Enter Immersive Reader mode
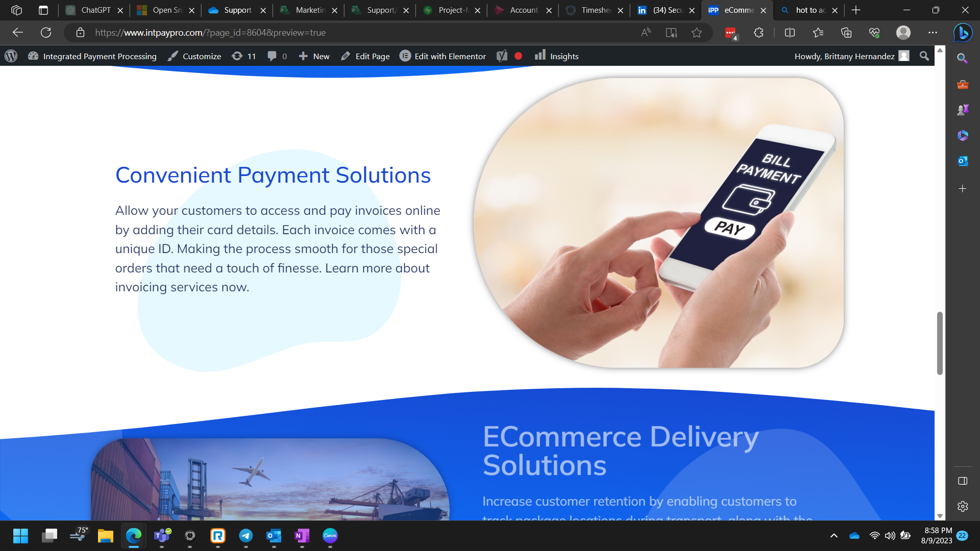980x551 pixels. pyautogui.click(x=671, y=33)
